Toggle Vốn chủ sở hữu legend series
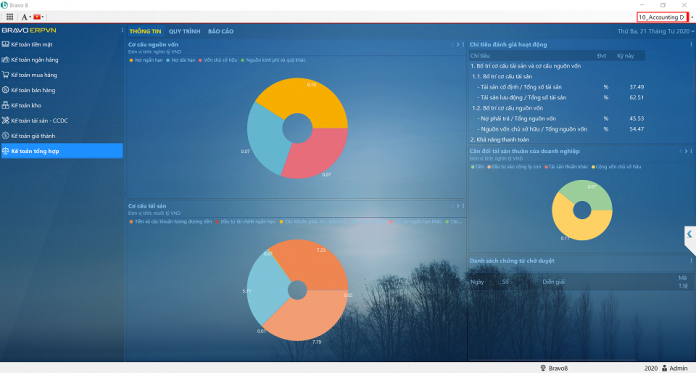The image size is (696, 373). (218, 60)
